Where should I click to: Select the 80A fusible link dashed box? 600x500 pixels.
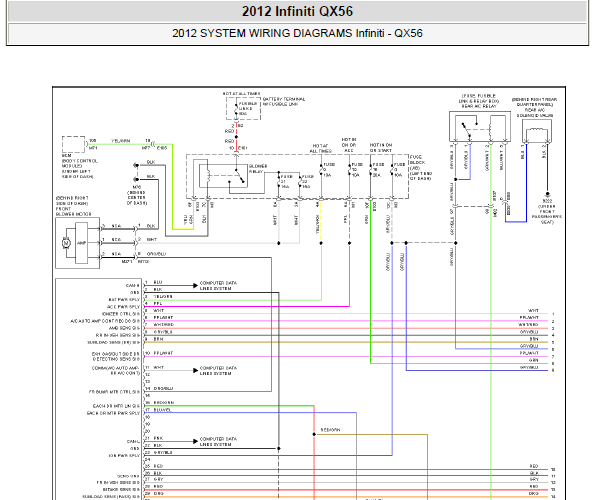pyautogui.click(x=243, y=109)
